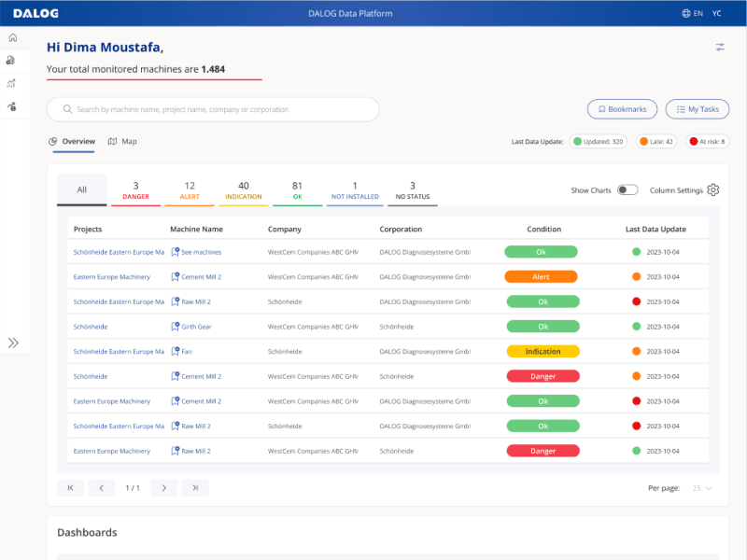
Task: Click green update dot for Girth Gear
Action: click(636, 326)
